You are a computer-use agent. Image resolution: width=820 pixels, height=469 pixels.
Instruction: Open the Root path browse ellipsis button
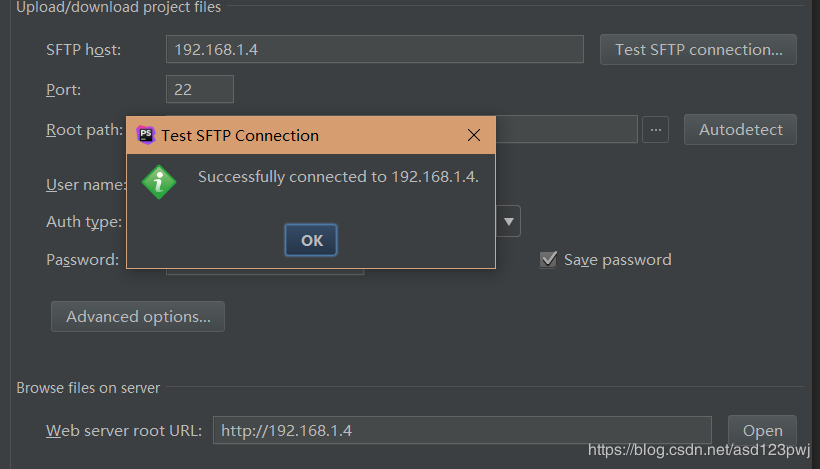(x=655, y=130)
